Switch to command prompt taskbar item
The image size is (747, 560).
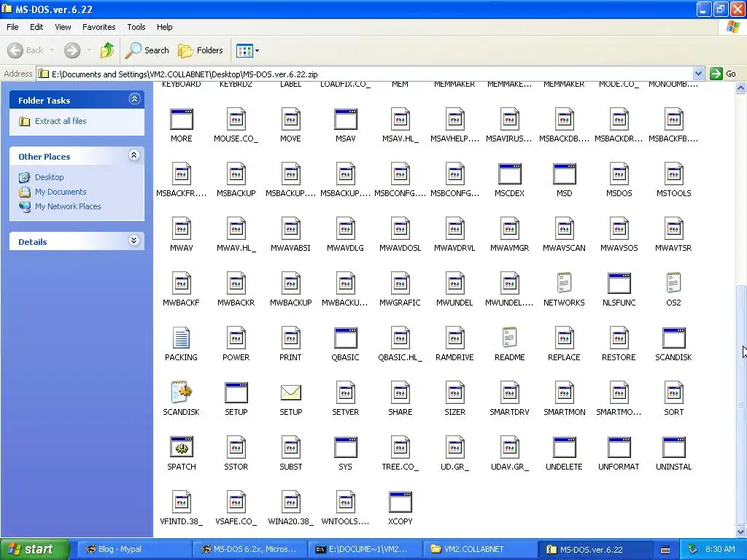tap(365, 549)
